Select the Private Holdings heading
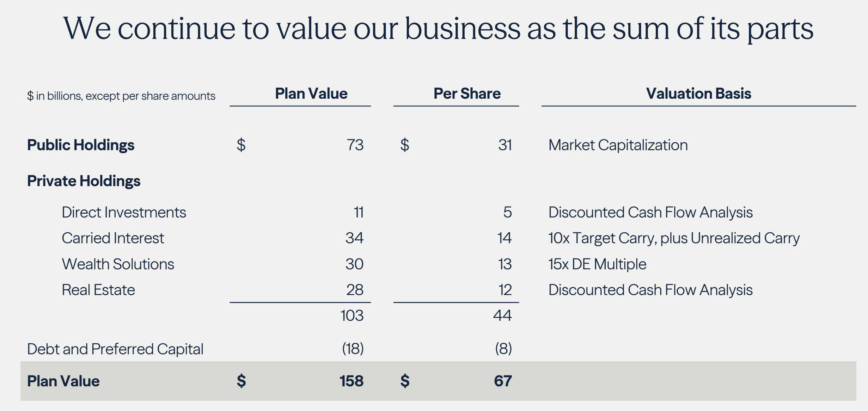 click(84, 181)
